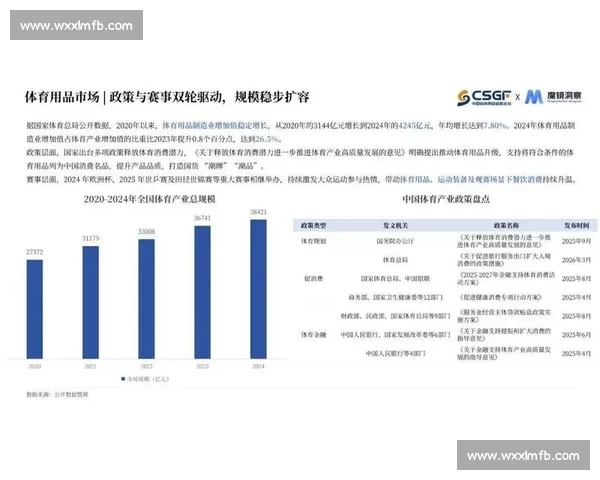Click the 2021 bar in the chart

[x=90, y=302]
